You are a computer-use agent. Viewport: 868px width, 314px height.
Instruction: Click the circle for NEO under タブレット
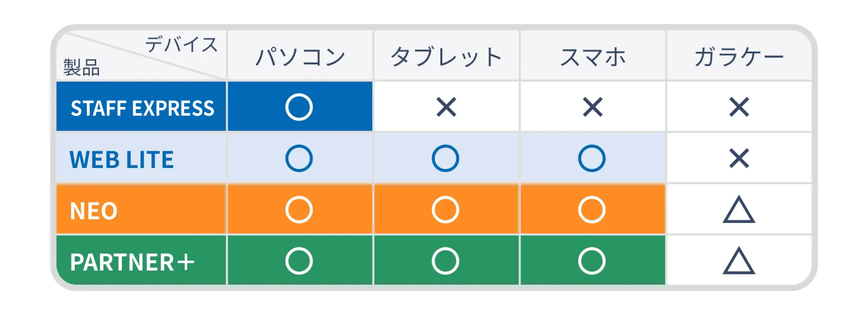[445, 209]
